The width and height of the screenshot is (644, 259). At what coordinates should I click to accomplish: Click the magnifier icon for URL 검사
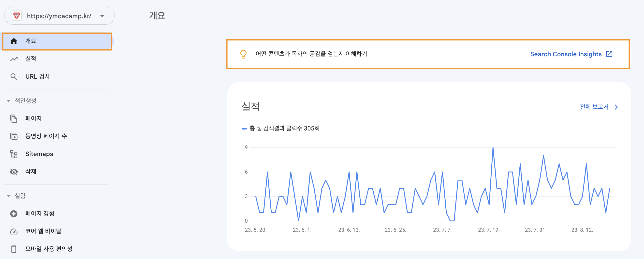coord(14,76)
